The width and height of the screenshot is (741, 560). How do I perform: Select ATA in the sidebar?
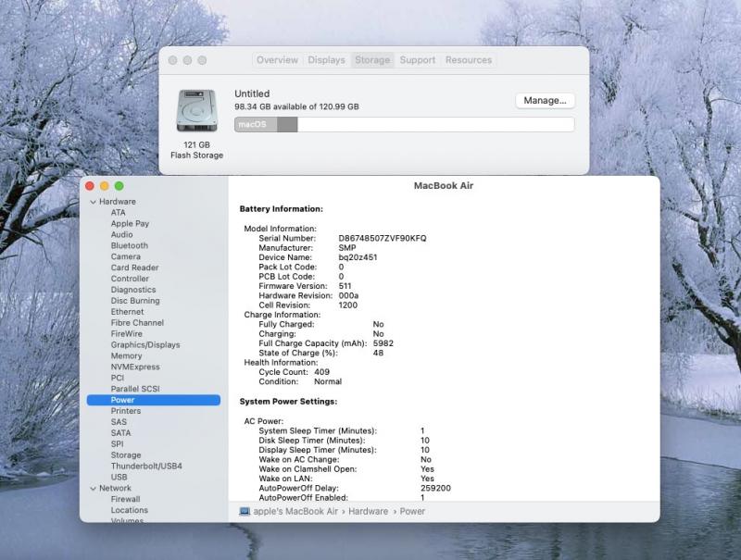pyautogui.click(x=119, y=213)
